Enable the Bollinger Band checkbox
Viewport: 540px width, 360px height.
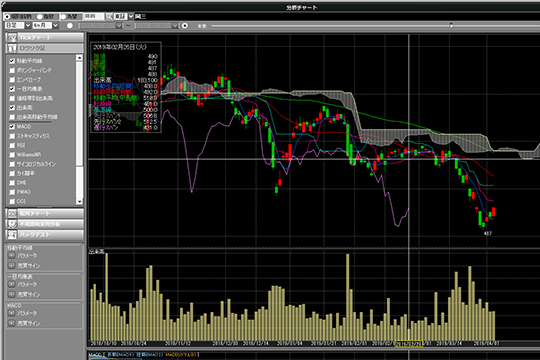pyautogui.click(x=12, y=70)
